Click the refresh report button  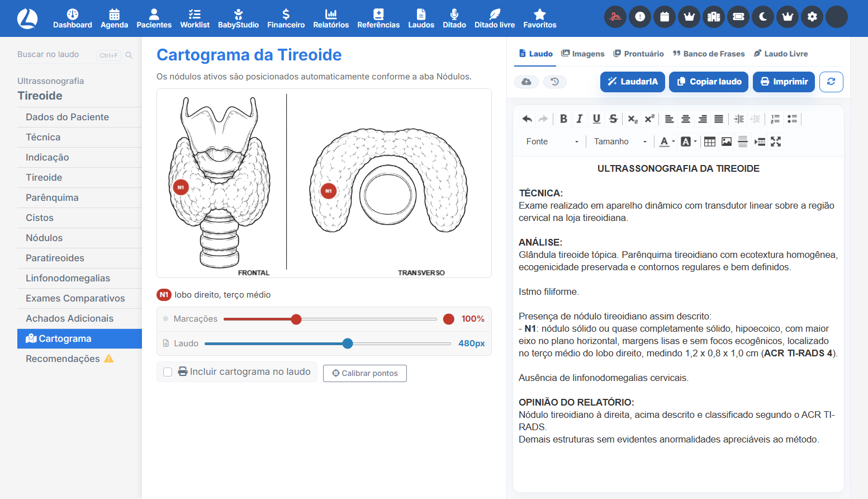coord(831,82)
